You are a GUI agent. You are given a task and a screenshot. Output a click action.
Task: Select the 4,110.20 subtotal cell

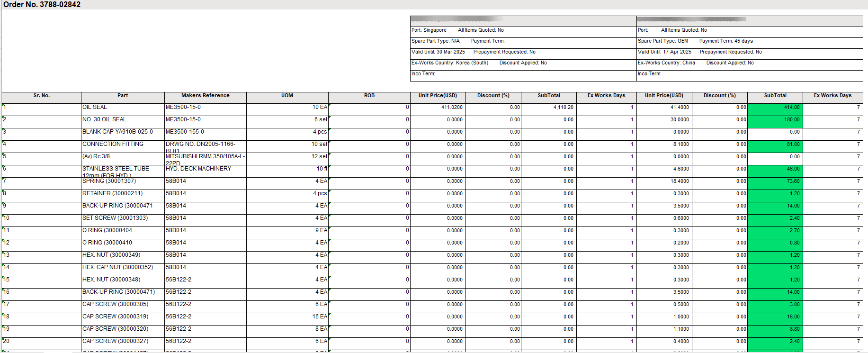(548, 108)
